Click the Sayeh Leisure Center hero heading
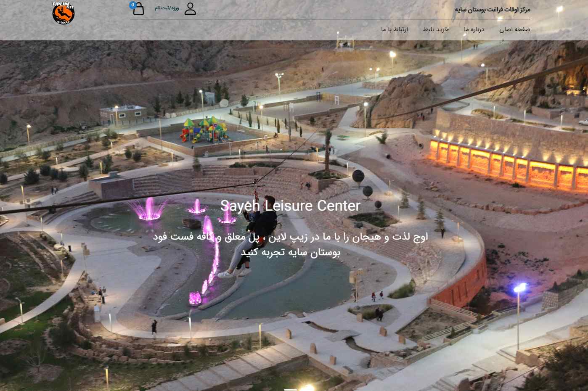 click(290, 206)
